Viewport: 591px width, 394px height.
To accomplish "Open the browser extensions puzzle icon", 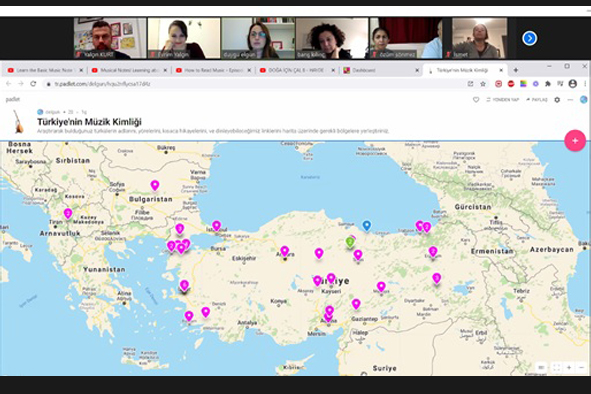I will click(x=548, y=84).
